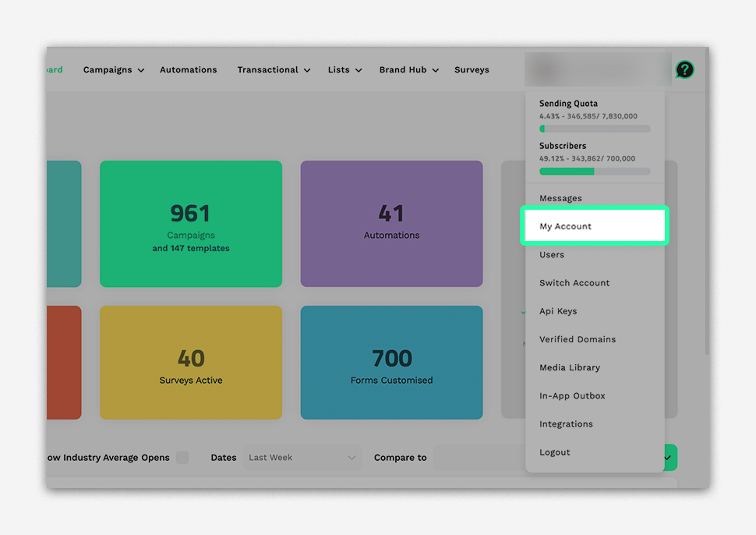This screenshot has height=535, width=756.
Task: Open the Brand Hub dropdown
Action: pos(408,70)
